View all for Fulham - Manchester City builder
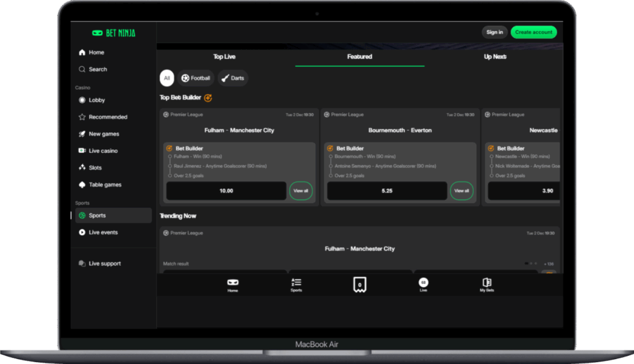 click(x=301, y=191)
